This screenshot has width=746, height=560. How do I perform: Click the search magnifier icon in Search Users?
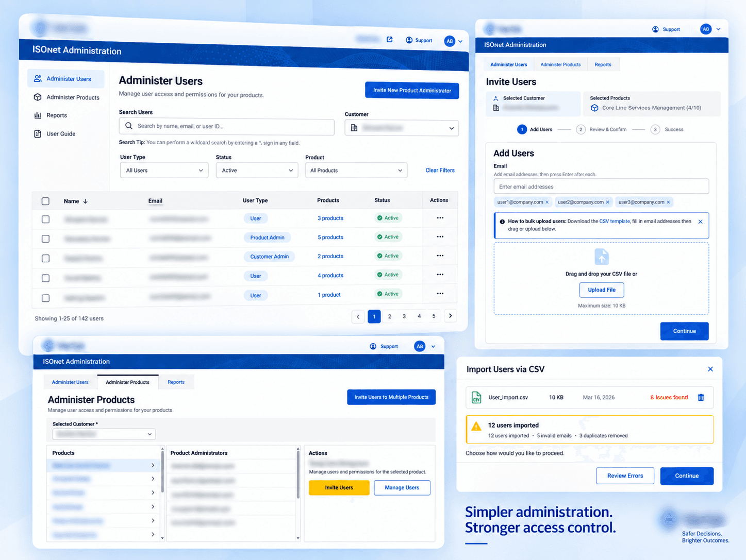pyautogui.click(x=129, y=126)
